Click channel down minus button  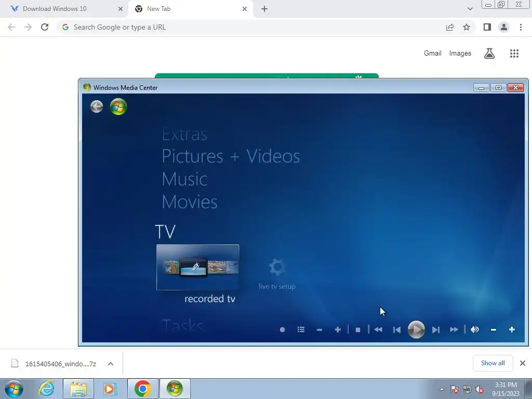[x=320, y=329]
